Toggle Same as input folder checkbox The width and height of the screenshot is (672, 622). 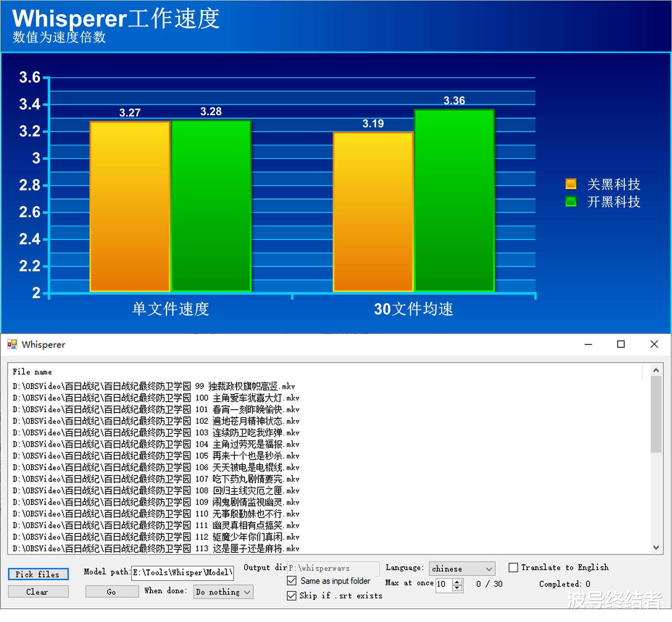click(292, 581)
